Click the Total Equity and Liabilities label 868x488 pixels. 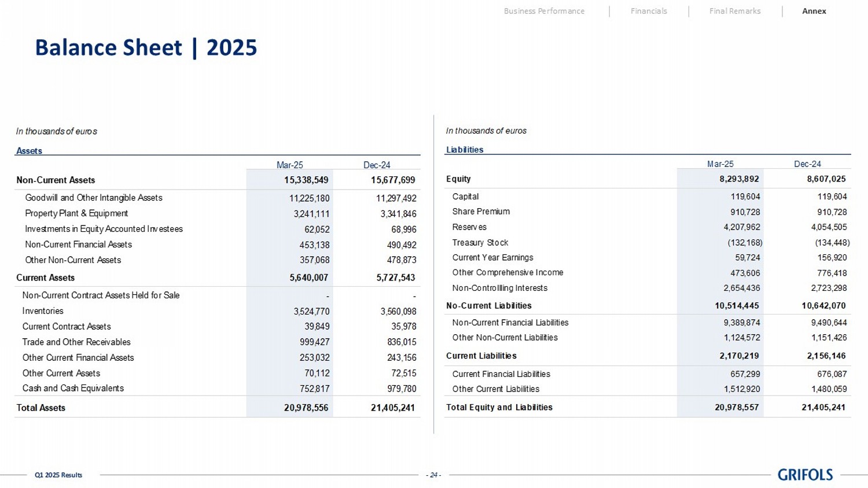(499, 408)
